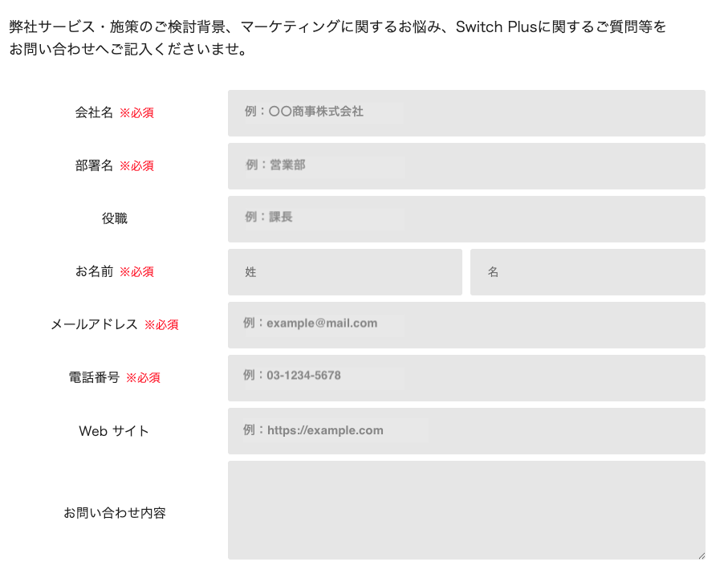Click the 会社名 label text
The width and height of the screenshot is (728, 578).
(94, 112)
